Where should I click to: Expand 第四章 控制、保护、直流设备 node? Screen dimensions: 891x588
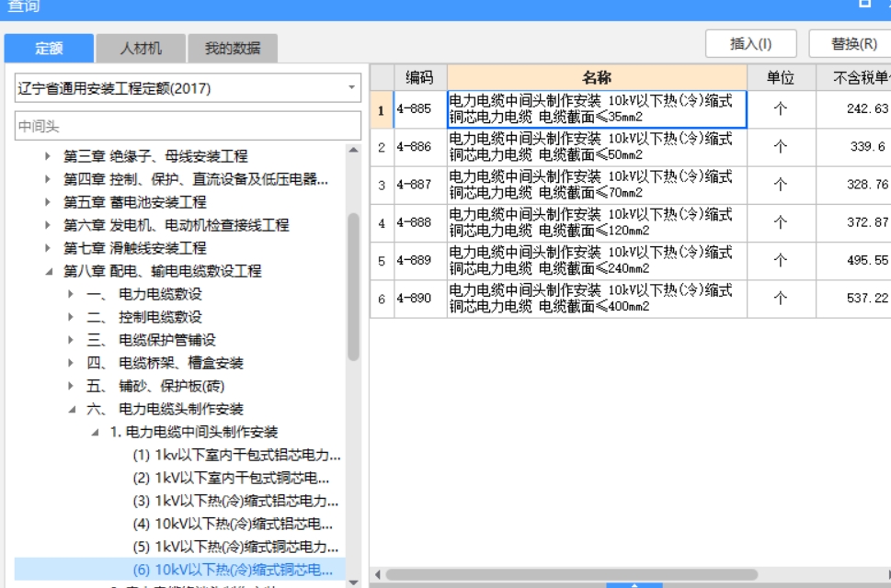point(49,179)
